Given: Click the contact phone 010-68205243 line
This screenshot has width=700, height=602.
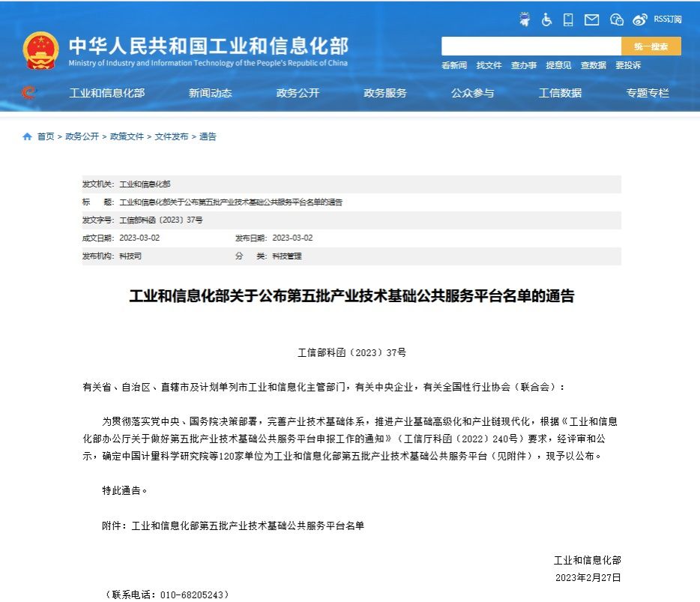Looking at the screenshot, I should [166, 595].
